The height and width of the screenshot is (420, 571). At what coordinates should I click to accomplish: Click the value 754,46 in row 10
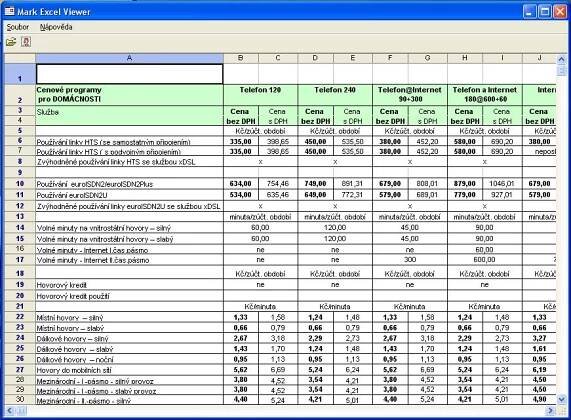tap(278, 184)
